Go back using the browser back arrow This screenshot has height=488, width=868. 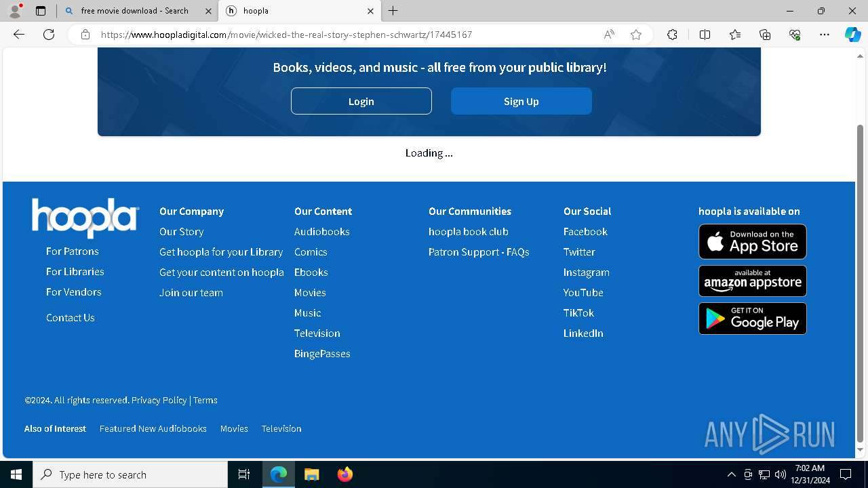point(19,35)
